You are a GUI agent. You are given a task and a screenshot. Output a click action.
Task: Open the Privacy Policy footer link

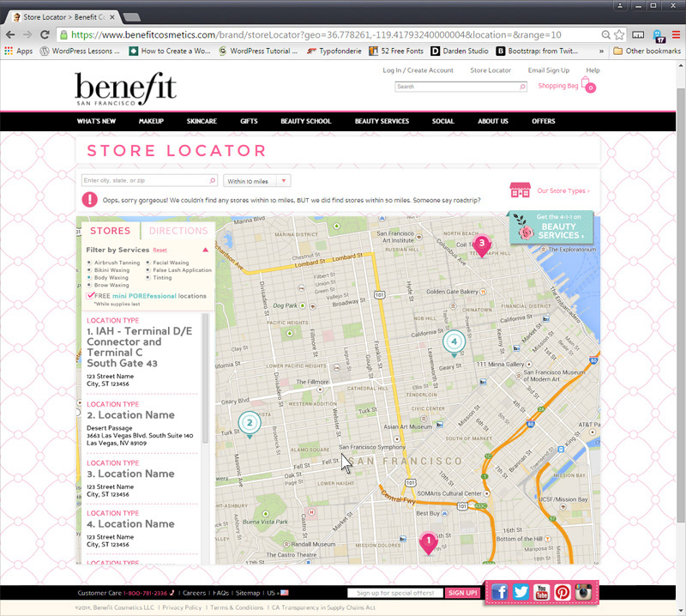[x=182, y=607]
